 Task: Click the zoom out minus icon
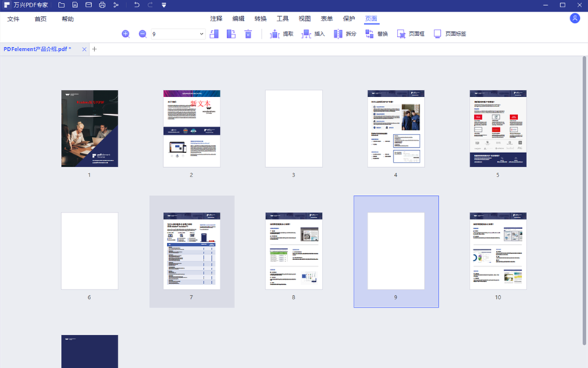143,34
